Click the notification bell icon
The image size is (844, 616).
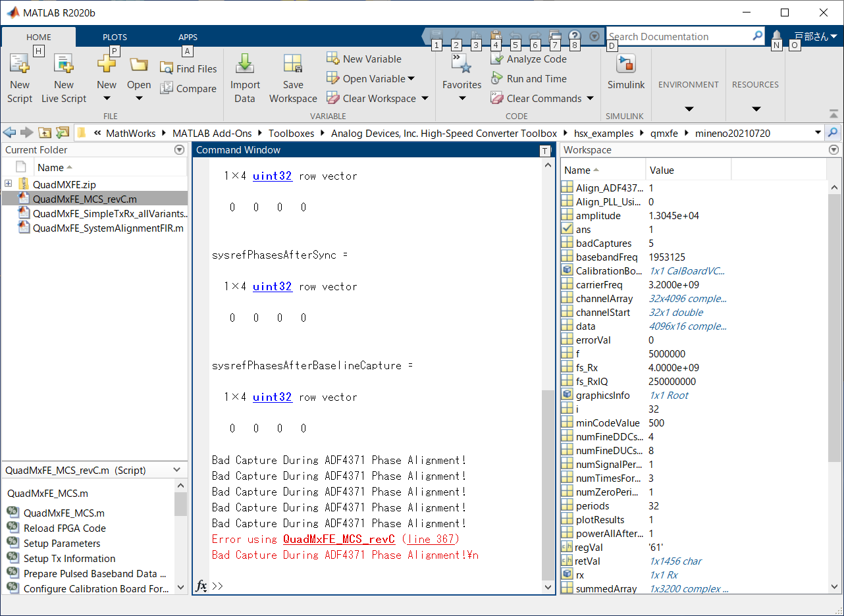[x=777, y=37]
